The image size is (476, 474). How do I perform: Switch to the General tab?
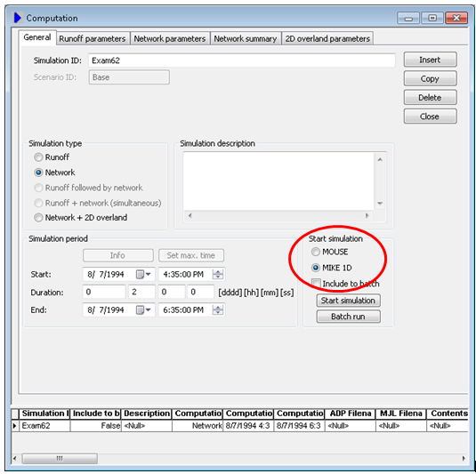coord(37,37)
